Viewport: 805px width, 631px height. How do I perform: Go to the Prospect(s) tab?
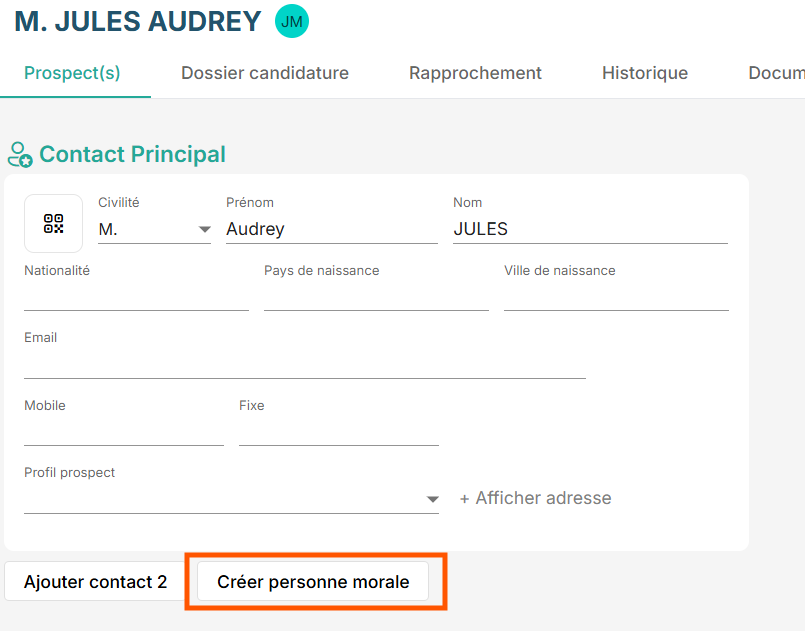click(72, 73)
